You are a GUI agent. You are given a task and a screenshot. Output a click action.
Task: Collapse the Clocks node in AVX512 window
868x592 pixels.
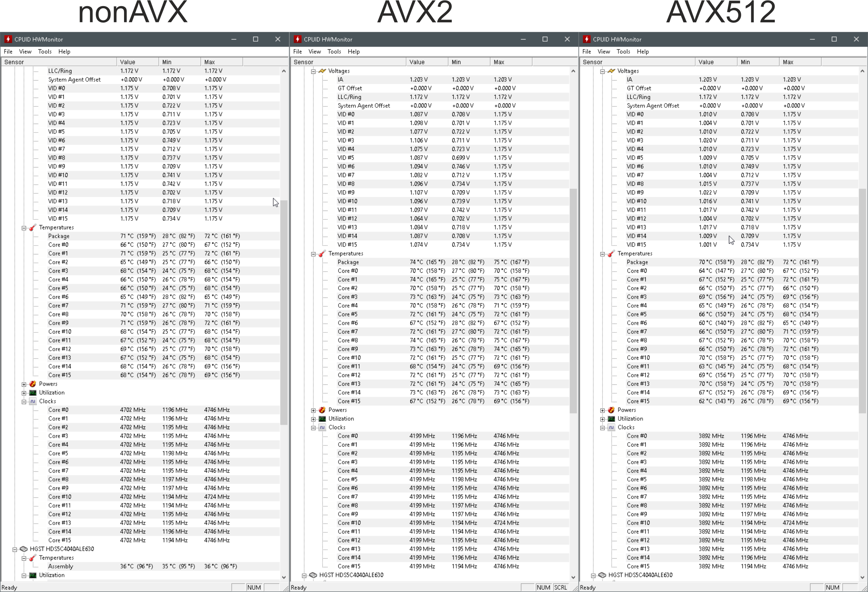click(602, 428)
